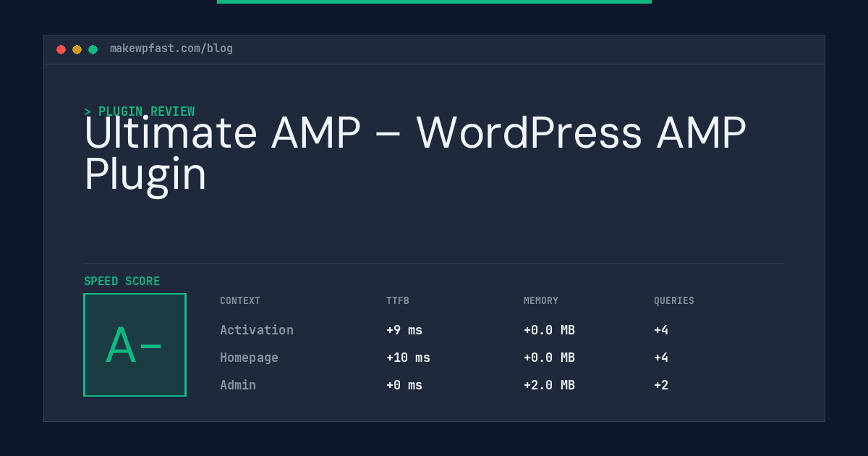Image resolution: width=868 pixels, height=456 pixels.
Task: Click the MEMORY column header
Action: (x=541, y=301)
